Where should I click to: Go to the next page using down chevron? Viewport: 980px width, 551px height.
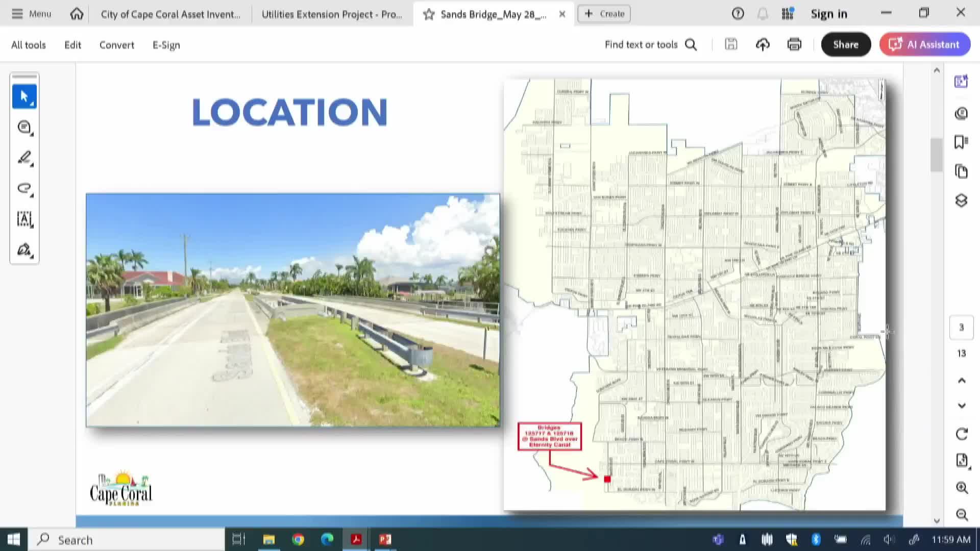(x=962, y=406)
